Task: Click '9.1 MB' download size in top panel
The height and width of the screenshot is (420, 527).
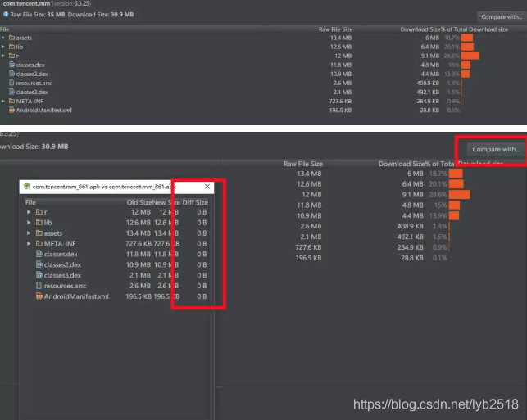Action: click(x=429, y=56)
